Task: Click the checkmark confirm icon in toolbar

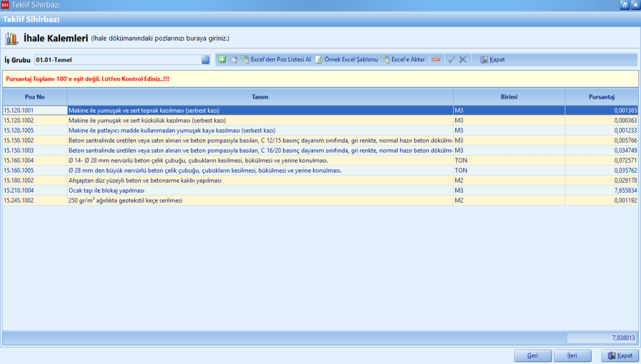Action: click(451, 59)
